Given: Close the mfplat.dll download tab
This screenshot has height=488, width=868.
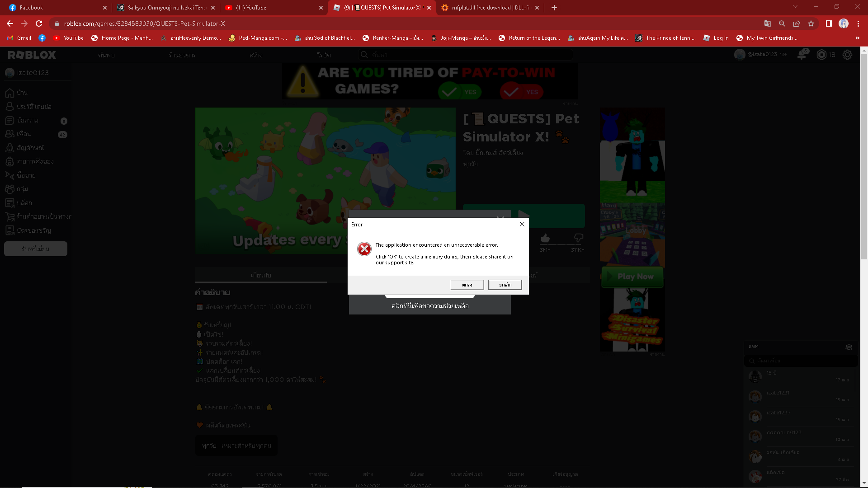Looking at the screenshot, I should pyautogui.click(x=537, y=8).
